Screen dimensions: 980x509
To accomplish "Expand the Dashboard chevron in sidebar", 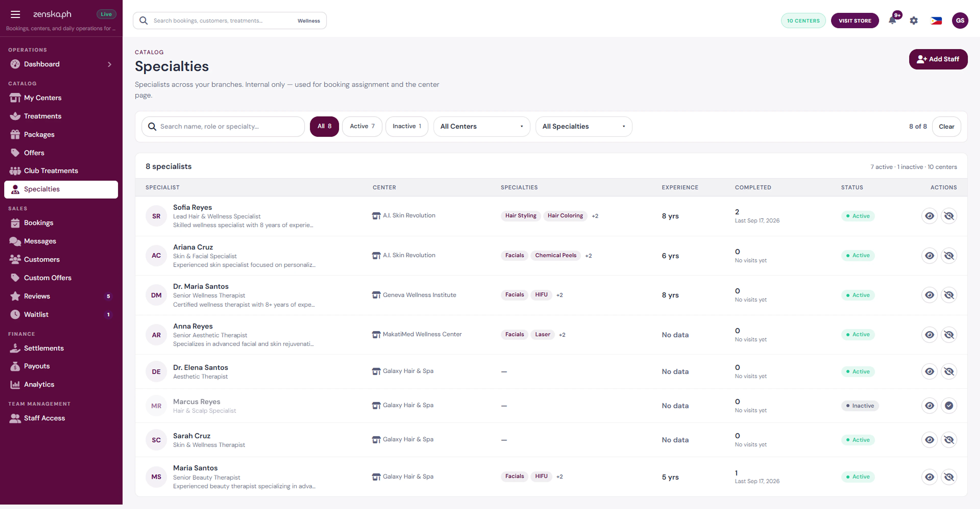I will (109, 64).
